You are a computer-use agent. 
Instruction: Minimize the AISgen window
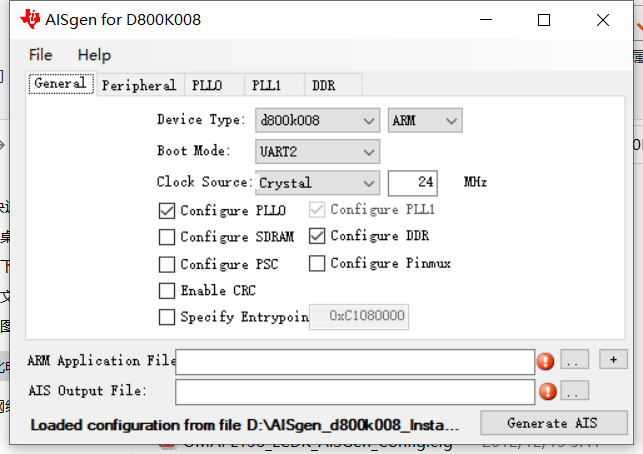[486, 19]
